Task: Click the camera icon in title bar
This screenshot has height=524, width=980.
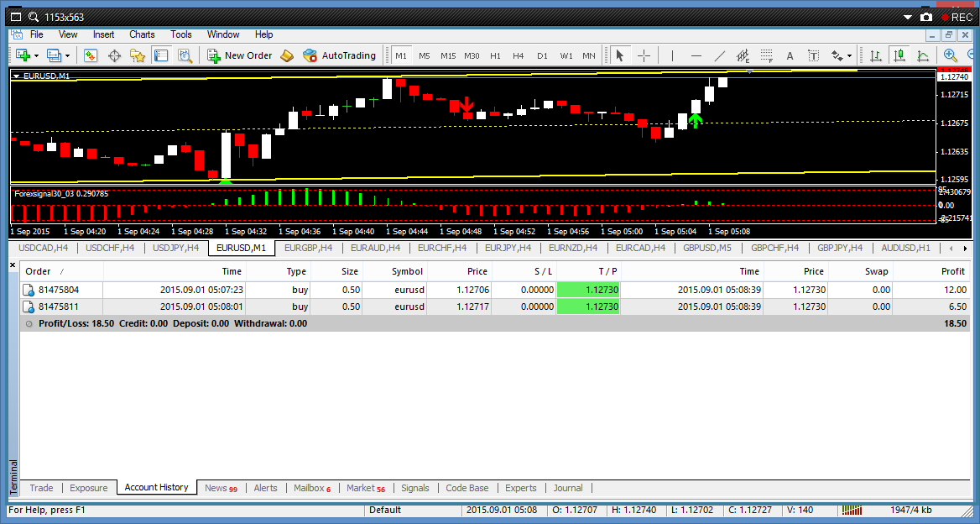Action: tap(926, 17)
